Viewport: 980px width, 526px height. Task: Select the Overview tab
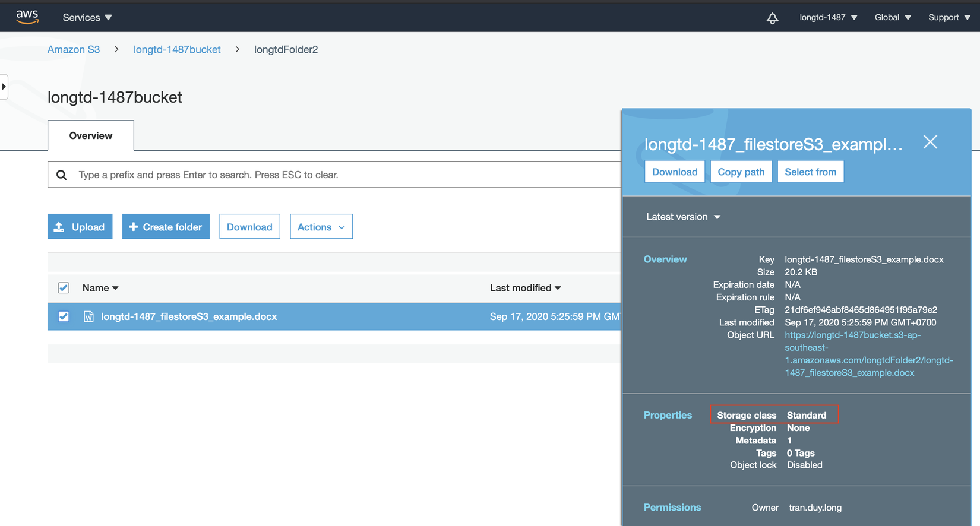pos(91,135)
